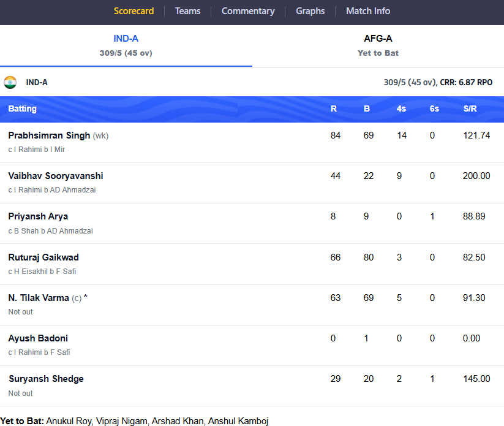Switch to the Teams tab
Screen dimensions: 504x426
pyautogui.click(x=188, y=11)
